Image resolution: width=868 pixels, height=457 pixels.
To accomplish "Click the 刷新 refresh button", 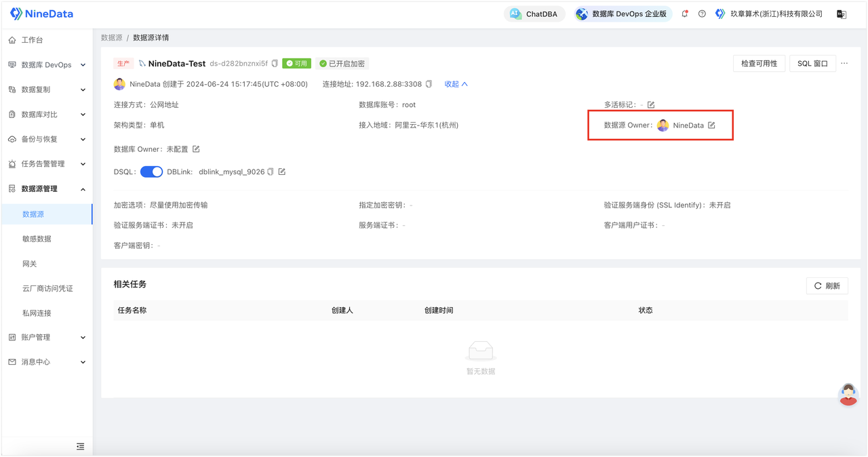I will click(x=827, y=286).
